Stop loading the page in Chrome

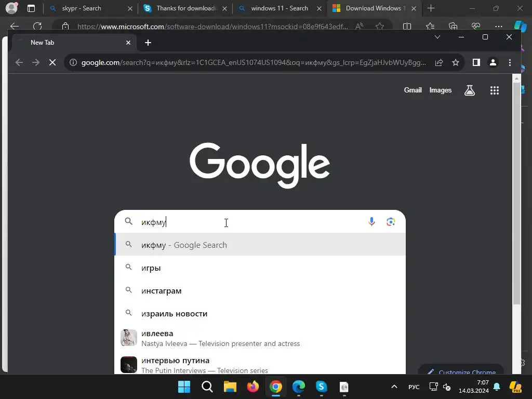click(x=52, y=62)
